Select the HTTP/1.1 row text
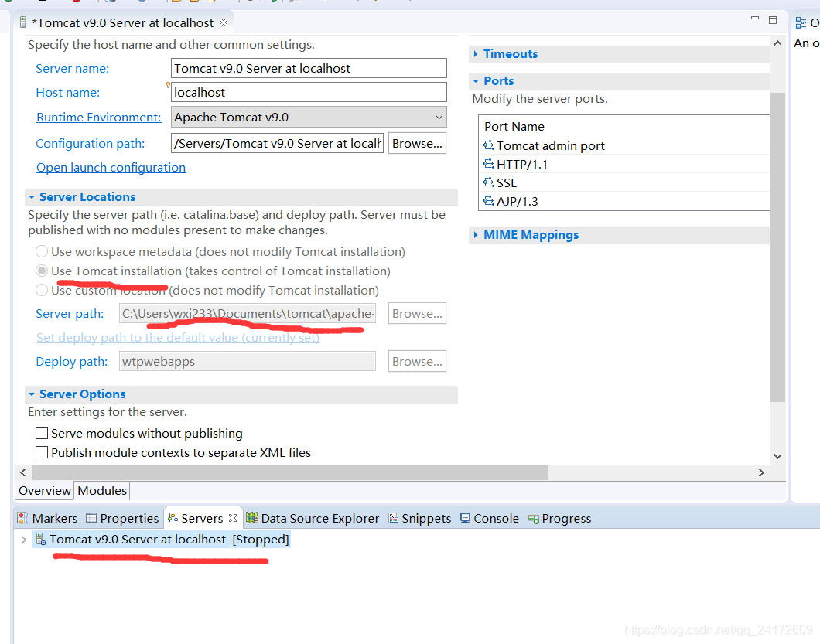 click(x=522, y=164)
